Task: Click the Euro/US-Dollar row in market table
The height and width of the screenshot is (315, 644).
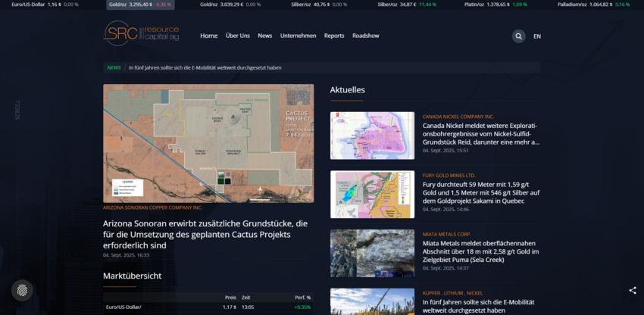Action: [x=208, y=307]
